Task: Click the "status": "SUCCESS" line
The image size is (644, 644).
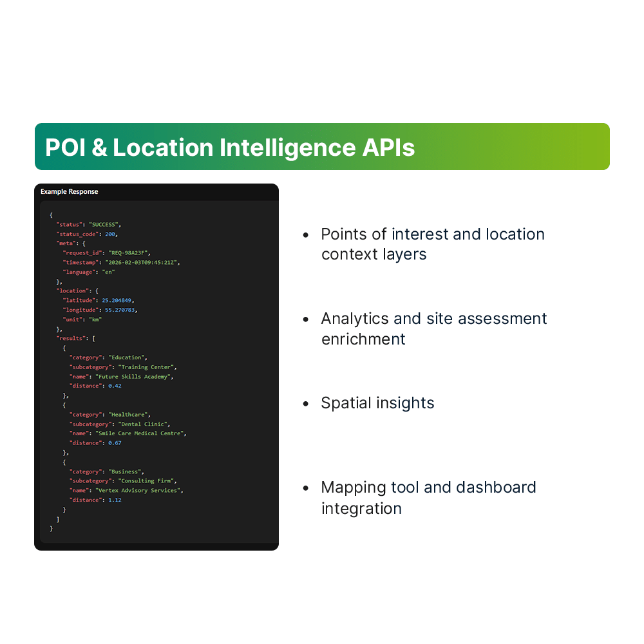Action: (89, 225)
